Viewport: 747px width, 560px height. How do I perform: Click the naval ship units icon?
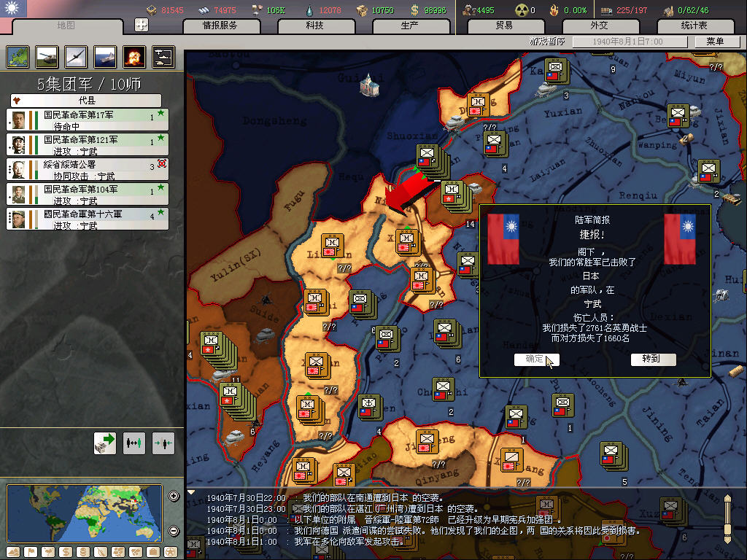click(x=105, y=57)
